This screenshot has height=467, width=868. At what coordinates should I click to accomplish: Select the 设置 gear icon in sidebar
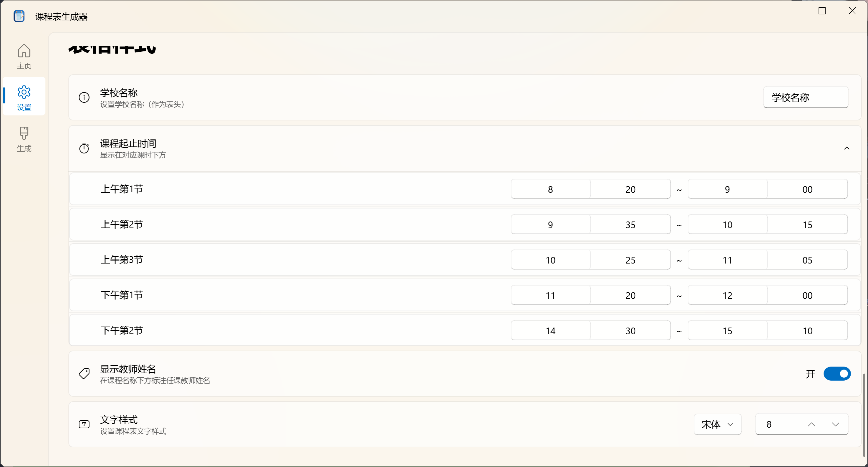point(24,92)
